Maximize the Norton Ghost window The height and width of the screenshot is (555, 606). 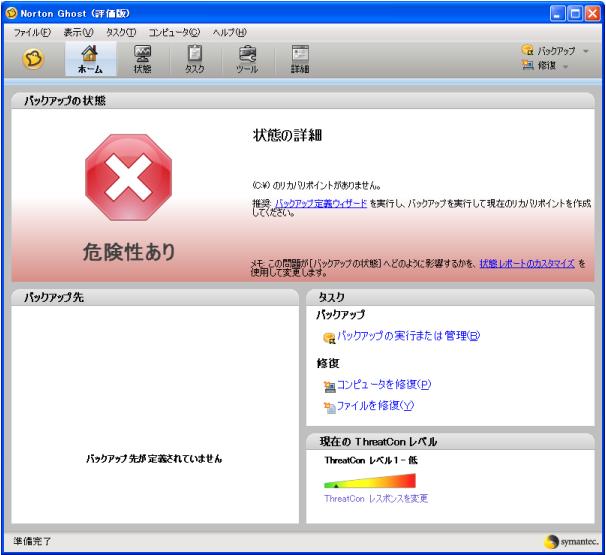click(x=575, y=14)
